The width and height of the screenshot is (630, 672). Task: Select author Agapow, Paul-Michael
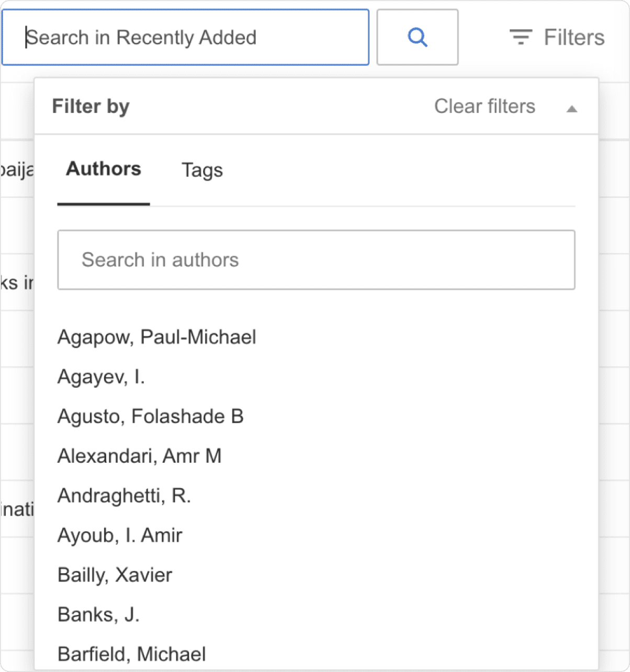(156, 337)
